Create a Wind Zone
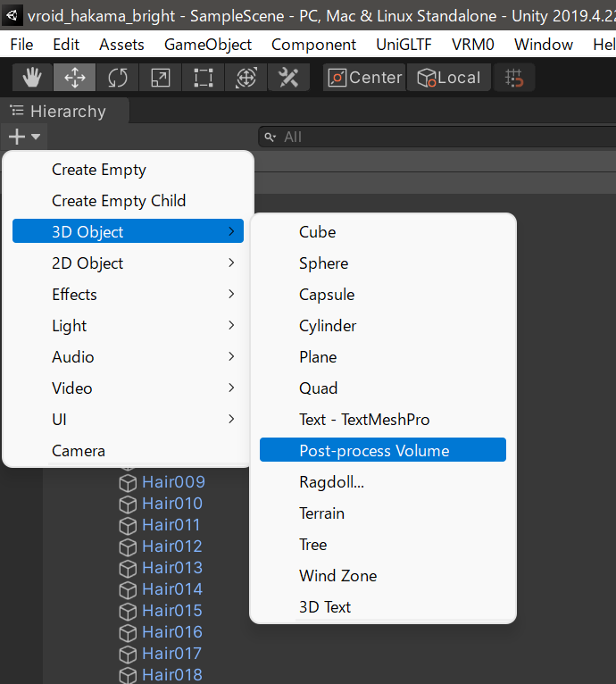The width and height of the screenshot is (616, 684). [x=383, y=576]
